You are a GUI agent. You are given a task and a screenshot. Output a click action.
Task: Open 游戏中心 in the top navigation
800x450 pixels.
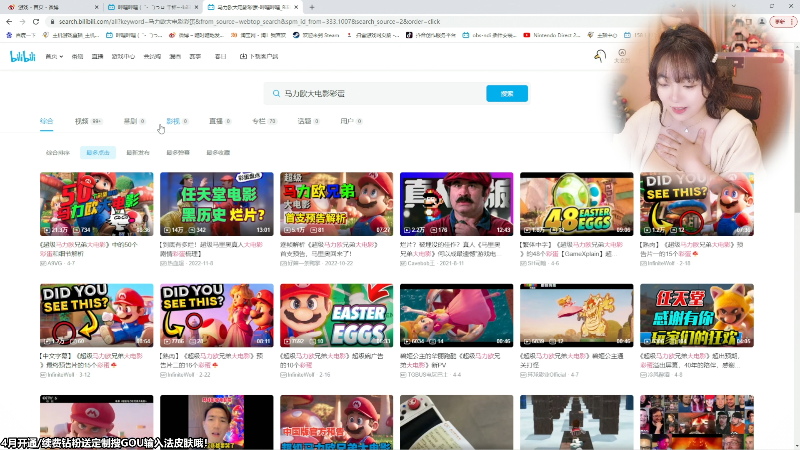click(123, 56)
